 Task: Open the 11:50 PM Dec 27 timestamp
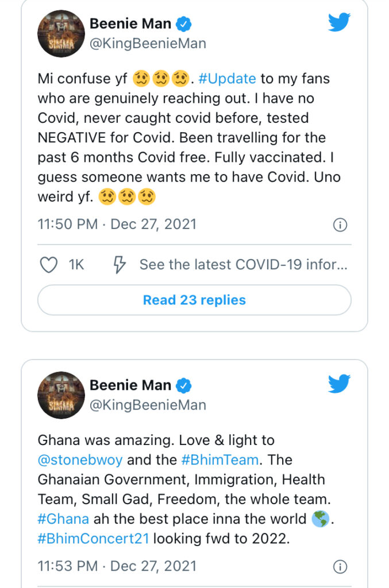(x=117, y=224)
